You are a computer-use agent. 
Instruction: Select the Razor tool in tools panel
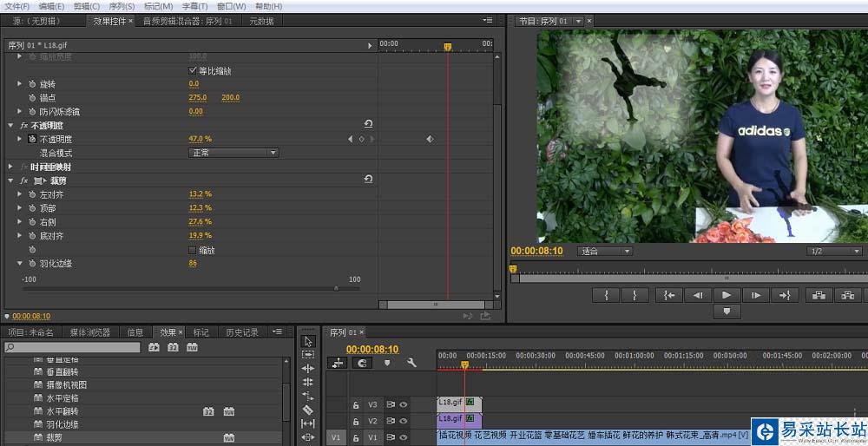308,410
